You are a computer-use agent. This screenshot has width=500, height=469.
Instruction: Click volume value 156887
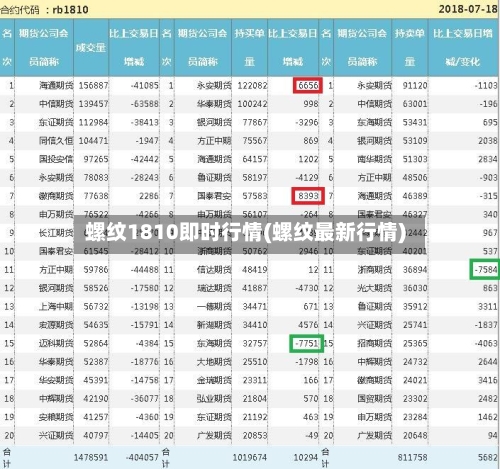point(93,86)
